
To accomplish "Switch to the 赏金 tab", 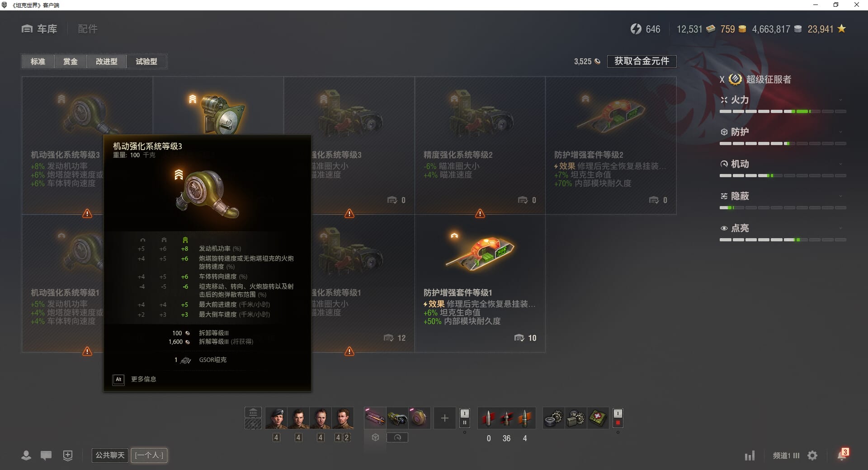I will (70, 61).
